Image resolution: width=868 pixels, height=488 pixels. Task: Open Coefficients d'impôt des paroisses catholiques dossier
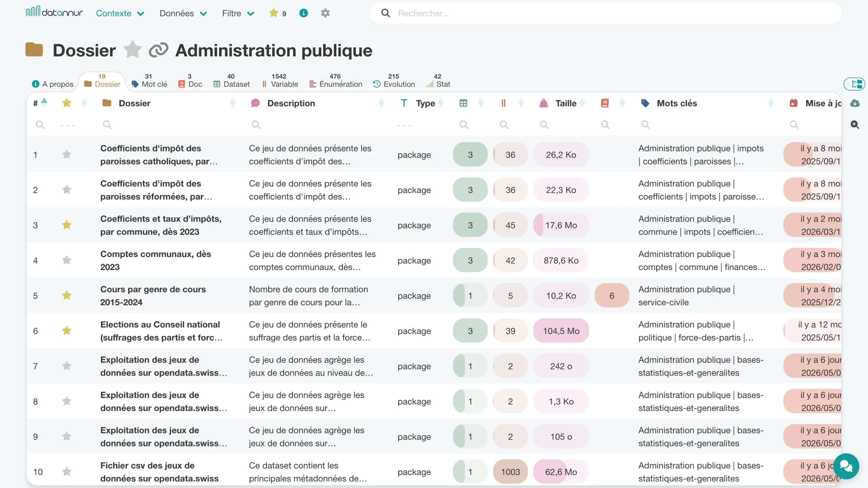pyautogui.click(x=159, y=155)
